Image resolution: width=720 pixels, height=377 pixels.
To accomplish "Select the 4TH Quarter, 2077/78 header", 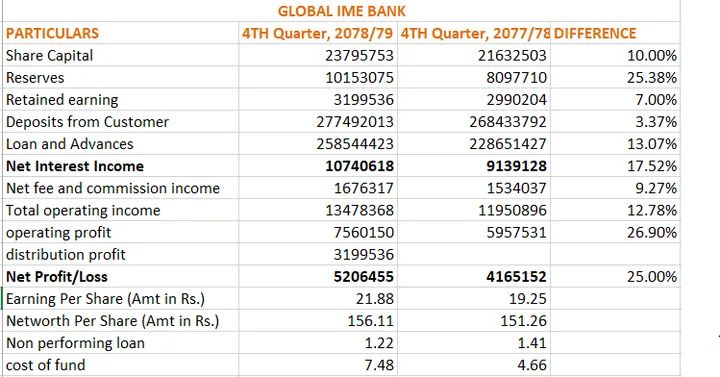I will coord(474,33).
